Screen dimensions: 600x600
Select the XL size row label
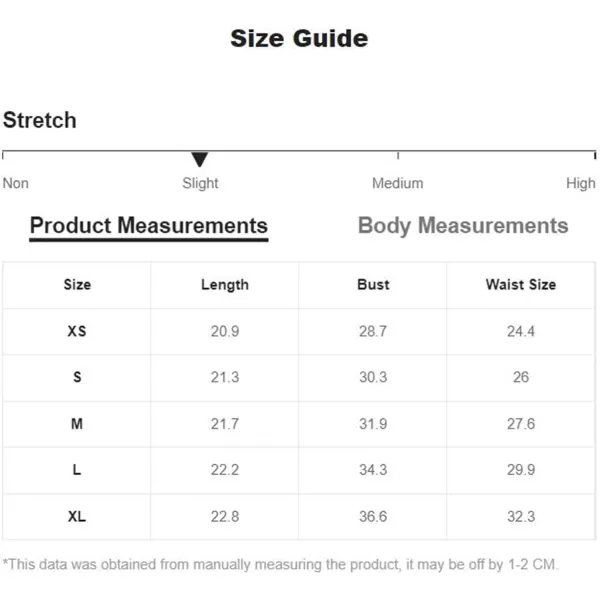77,517
